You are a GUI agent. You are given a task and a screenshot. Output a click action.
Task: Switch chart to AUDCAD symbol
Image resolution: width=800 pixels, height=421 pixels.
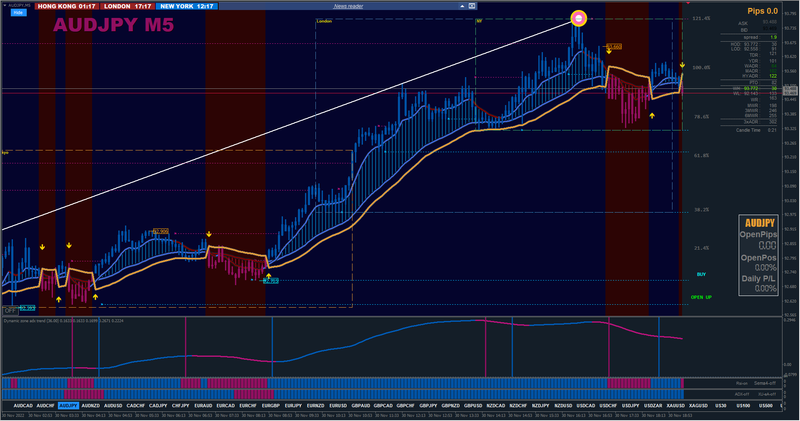pos(23,406)
